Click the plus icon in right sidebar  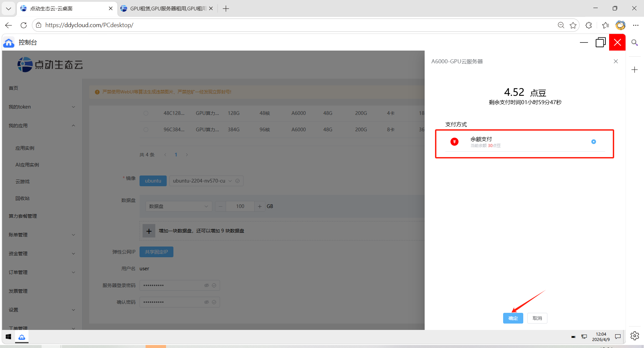click(634, 70)
